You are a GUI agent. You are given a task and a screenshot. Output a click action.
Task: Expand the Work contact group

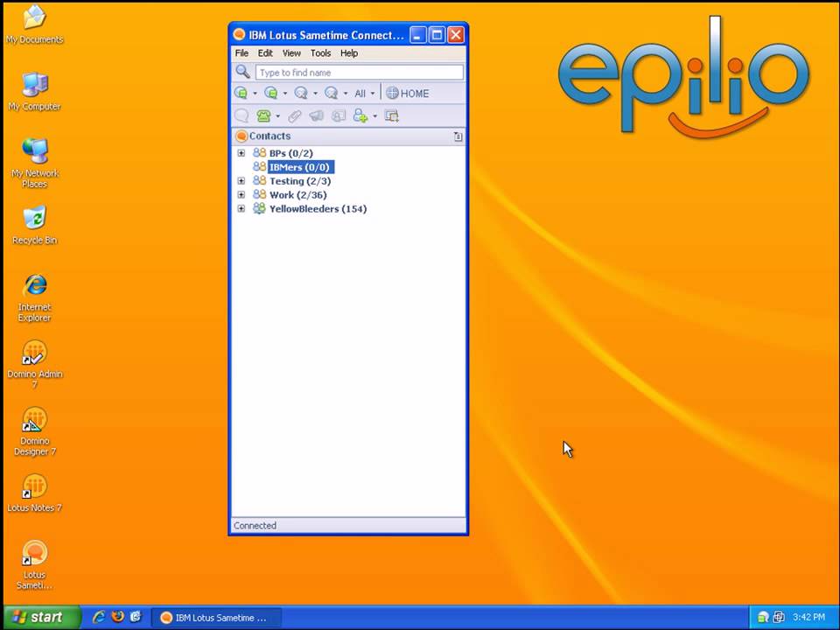[241, 195]
